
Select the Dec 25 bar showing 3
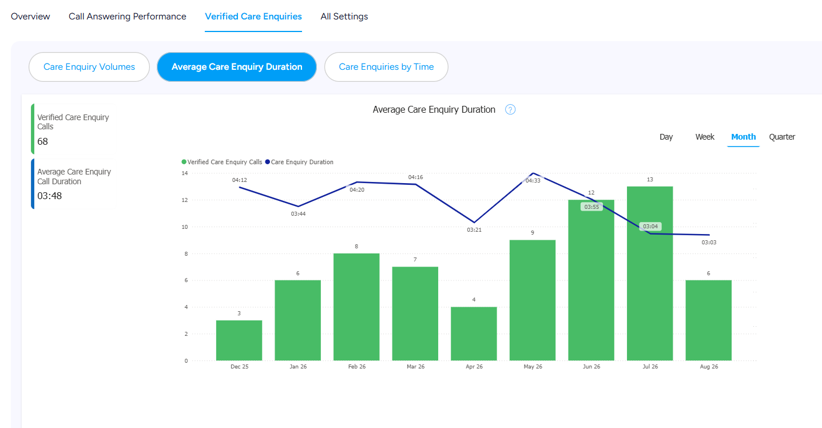click(x=239, y=340)
